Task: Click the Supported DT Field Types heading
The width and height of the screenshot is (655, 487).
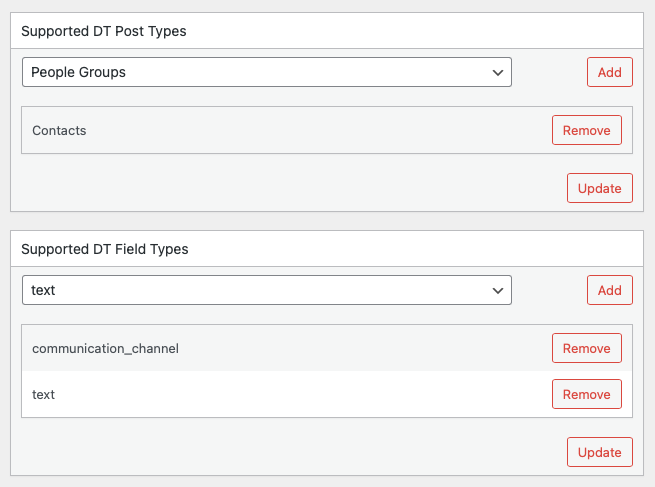Action: [105, 249]
